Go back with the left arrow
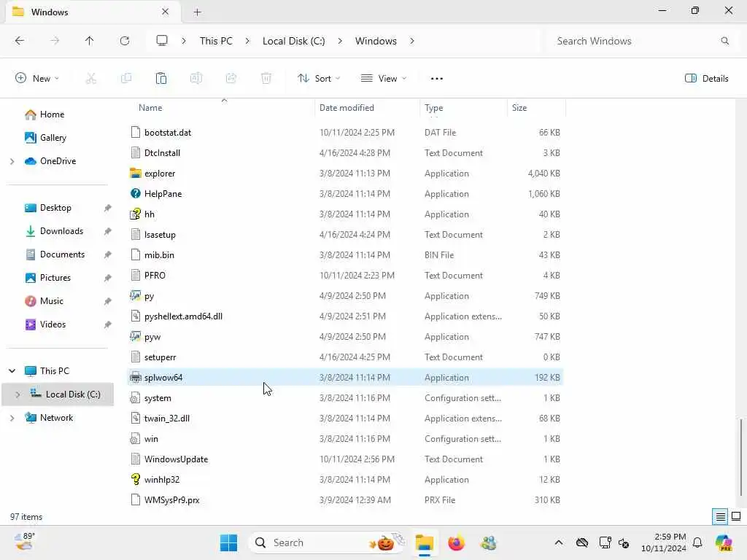This screenshot has width=747, height=560. pyautogui.click(x=20, y=41)
